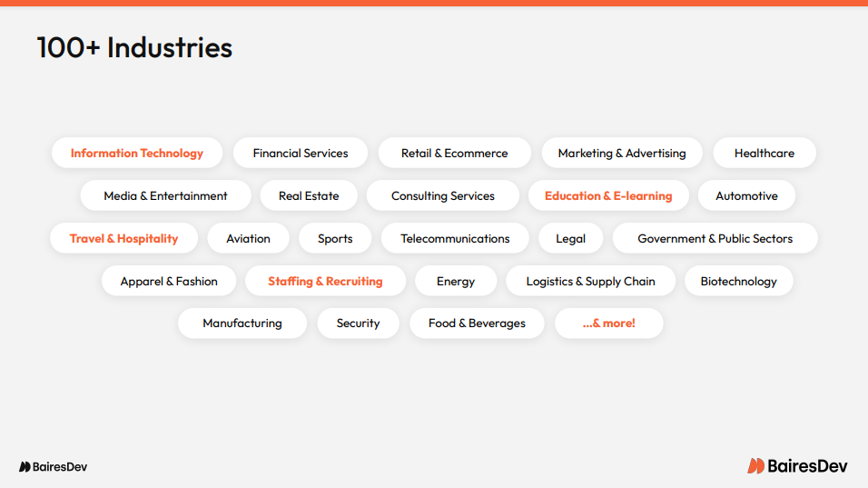Select the Manufacturing pill
The width and height of the screenshot is (868, 488).
click(x=242, y=323)
